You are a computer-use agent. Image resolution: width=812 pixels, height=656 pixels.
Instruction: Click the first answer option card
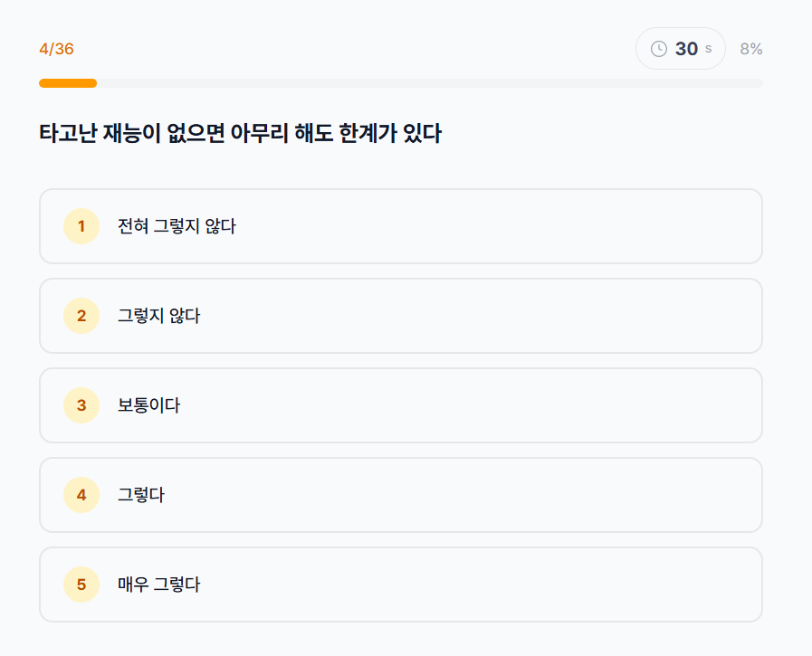[x=400, y=226]
